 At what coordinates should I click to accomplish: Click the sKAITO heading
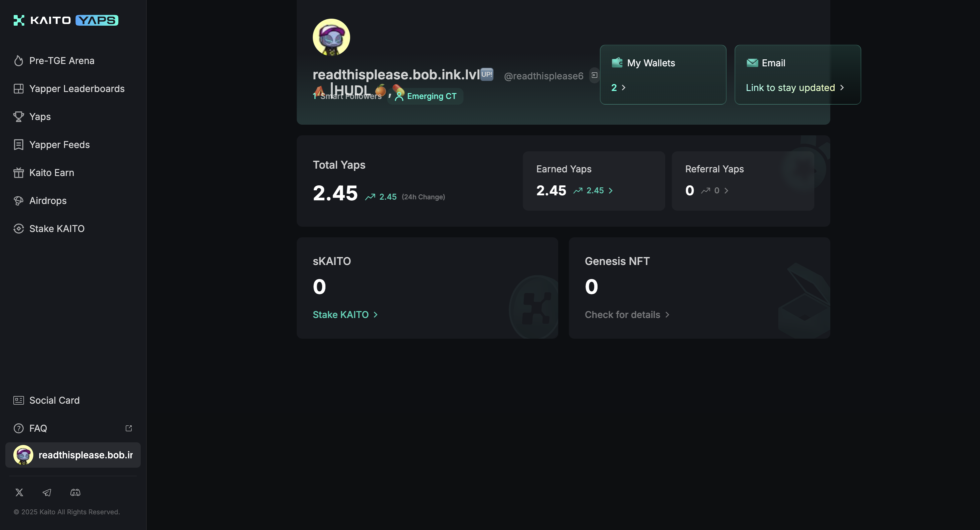pos(332,261)
